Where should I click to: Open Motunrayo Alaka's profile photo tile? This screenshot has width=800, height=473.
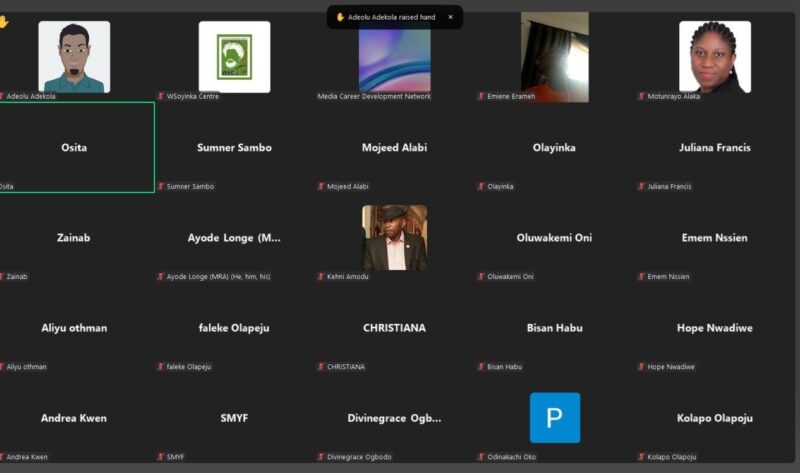click(714, 57)
